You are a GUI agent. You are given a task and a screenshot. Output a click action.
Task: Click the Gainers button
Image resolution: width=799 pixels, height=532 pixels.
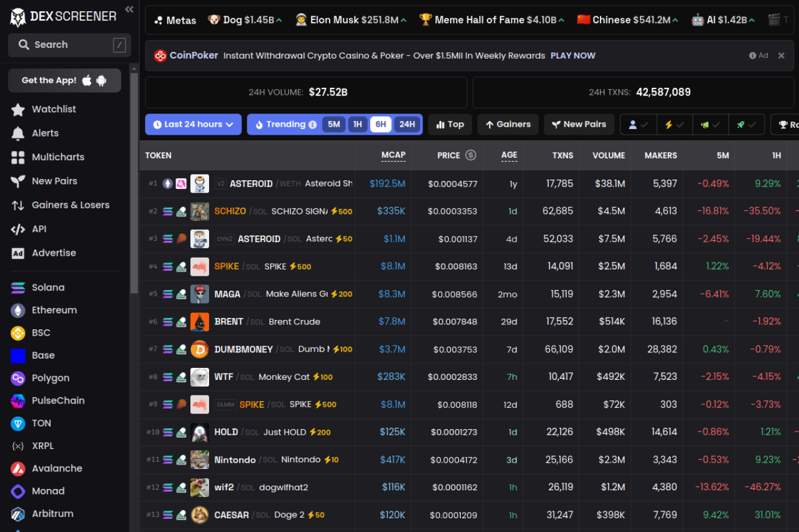tap(507, 125)
